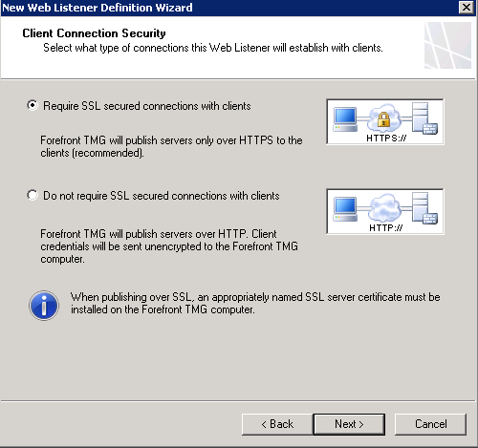This screenshot has width=478, height=448.
Task: Click the HTTPS:// caption in the diagram
Action: pos(386,139)
